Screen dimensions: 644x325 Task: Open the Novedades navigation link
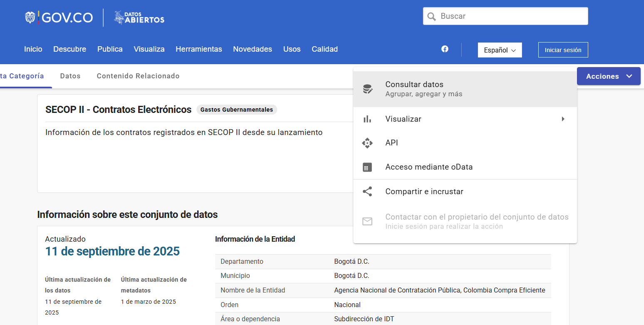point(252,49)
